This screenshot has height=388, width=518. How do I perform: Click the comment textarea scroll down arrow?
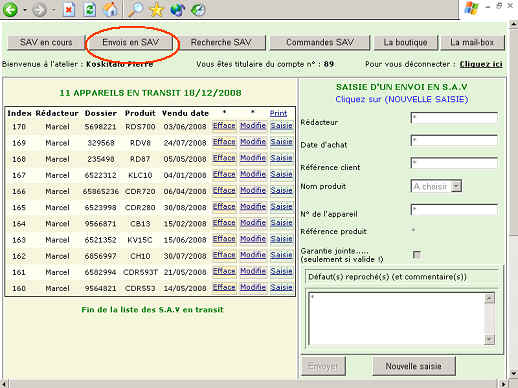[x=489, y=340]
